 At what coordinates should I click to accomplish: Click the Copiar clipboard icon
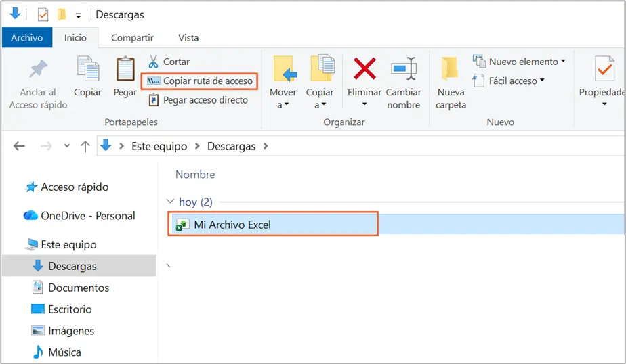point(88,69)
